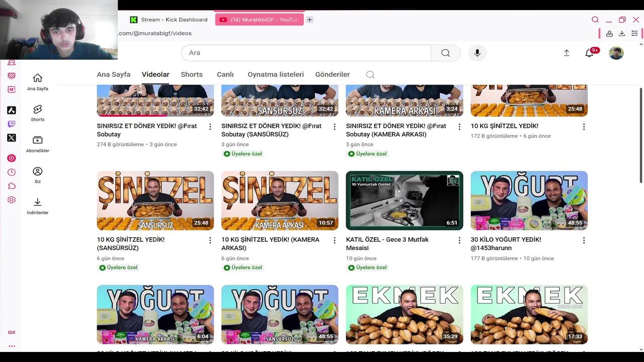Viewport: 644px width, 362px height.
Task: Open options for 10 KG ŞİNİTZEL (SANSÜRSÜZ) video
Action: [210, 240]
